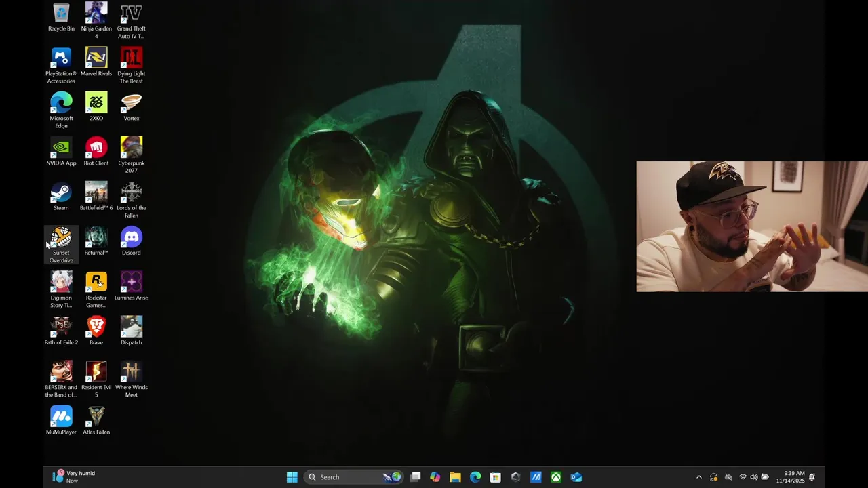Select the Brave browser shortcut
868x488 pixels.
[x=96, y=331]
